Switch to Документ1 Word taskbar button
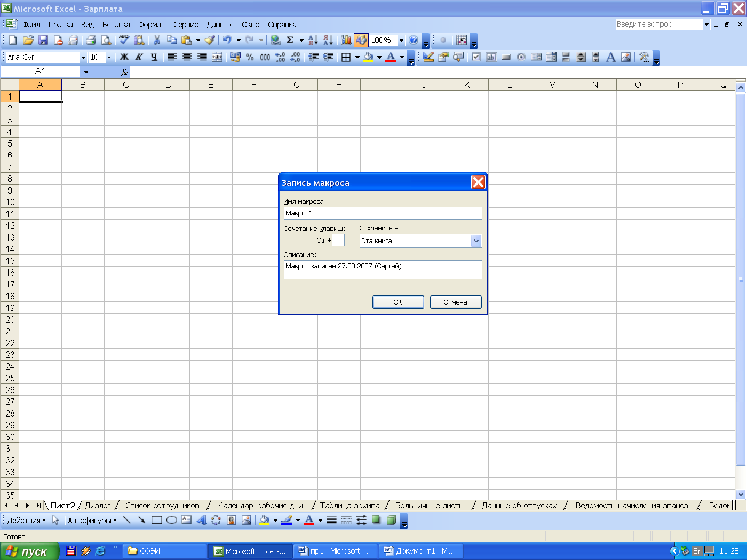Viewport: 747px width, 560px height. (420, 551)
